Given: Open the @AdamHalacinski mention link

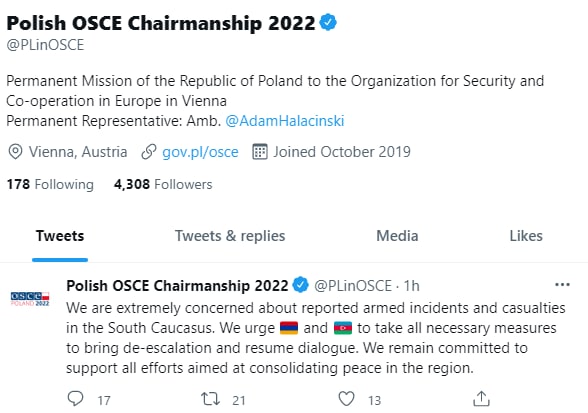Looking at the screenshot, I should pyautogui.click(x=285, y=121).
